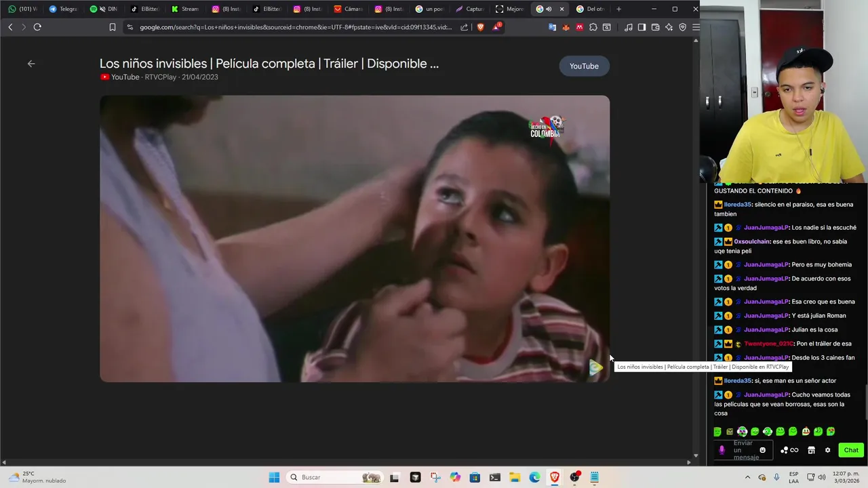Go back using the browser back arrow
The width and height of the screenshot is (868, 488).
(10, 27)
